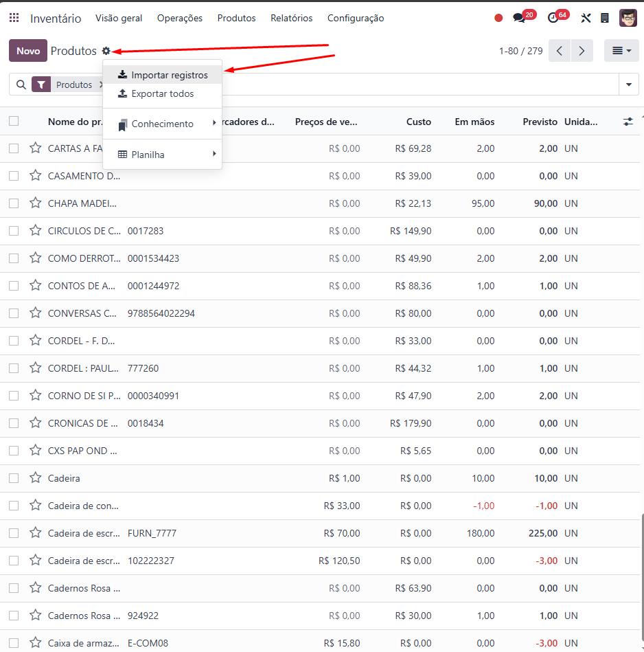
Task: Open the chat messages icon with 20 badge
Action: [519, 18]
